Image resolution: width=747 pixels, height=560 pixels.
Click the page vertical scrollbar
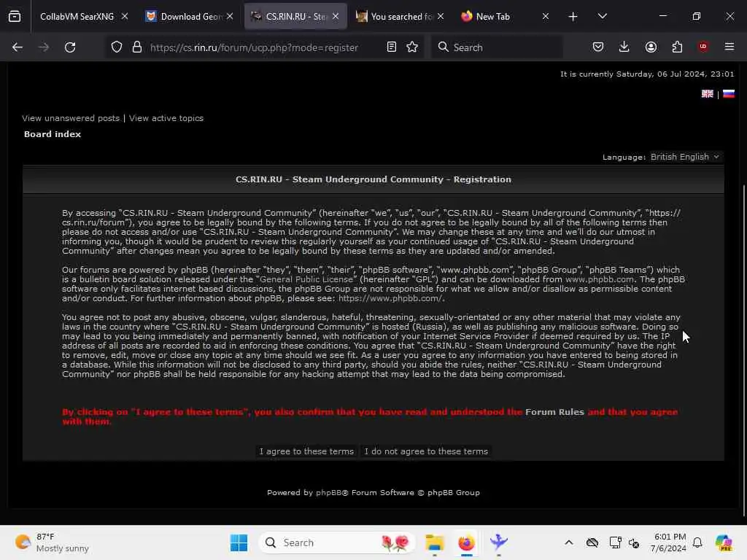point(743,350)
